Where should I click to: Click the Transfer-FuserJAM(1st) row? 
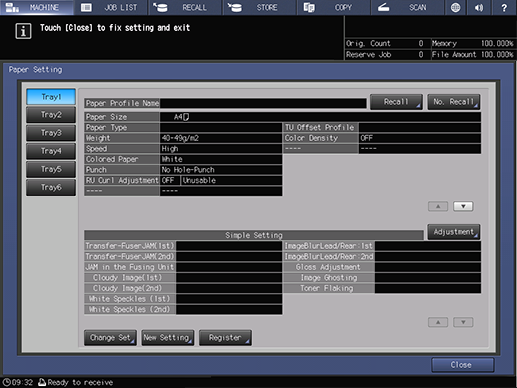(x=183, y=246)
